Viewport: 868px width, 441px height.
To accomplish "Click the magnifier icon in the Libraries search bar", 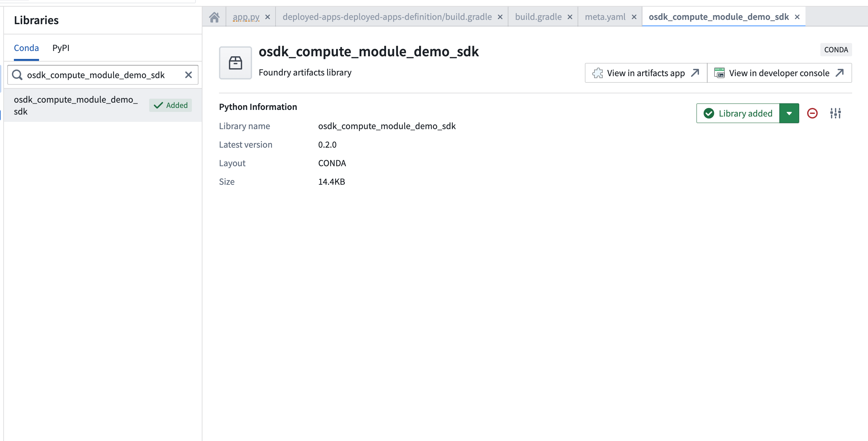I will point(17,75).
